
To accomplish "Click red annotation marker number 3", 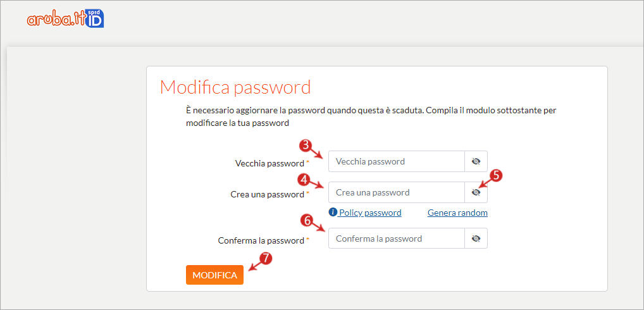I will point(304,144).
